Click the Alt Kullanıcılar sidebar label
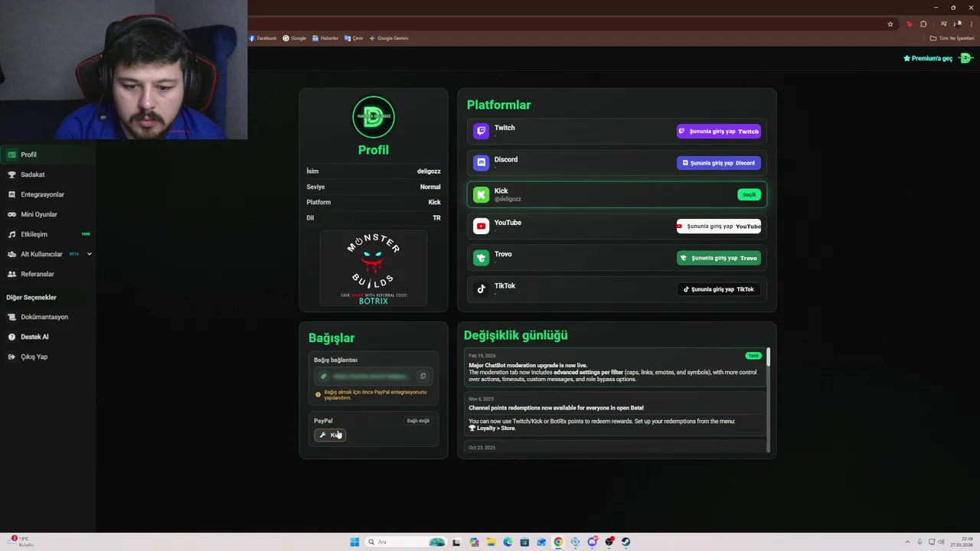The image size is (980, 551). (41, 254)
